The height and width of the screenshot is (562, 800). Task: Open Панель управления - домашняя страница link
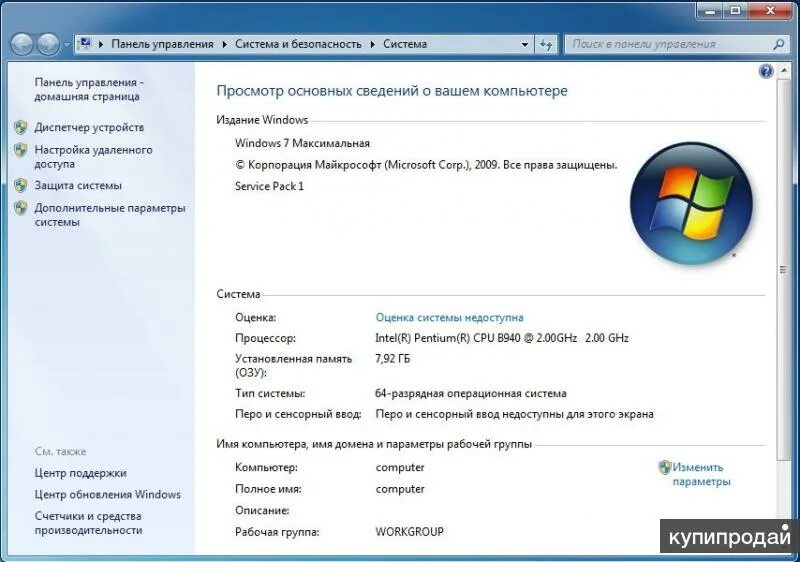[x=89, y=89]
